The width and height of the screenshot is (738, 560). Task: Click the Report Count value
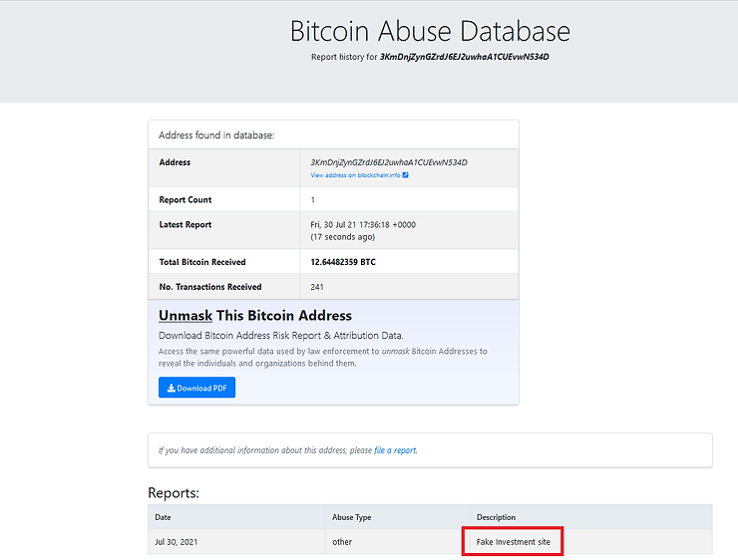click(313, 199)
